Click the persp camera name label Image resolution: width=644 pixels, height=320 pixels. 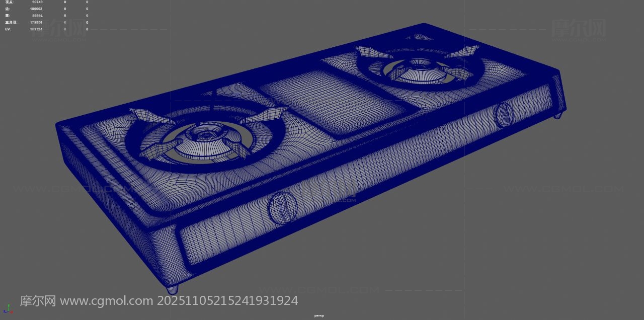click(x=319, y=315)
